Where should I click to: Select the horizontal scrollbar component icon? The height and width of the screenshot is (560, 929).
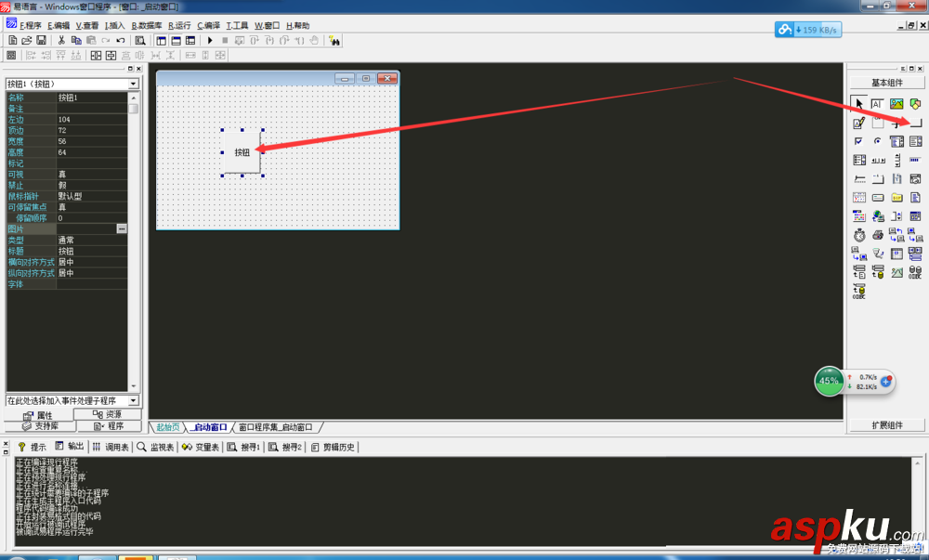pyautogui.click(x=878, y=160)
